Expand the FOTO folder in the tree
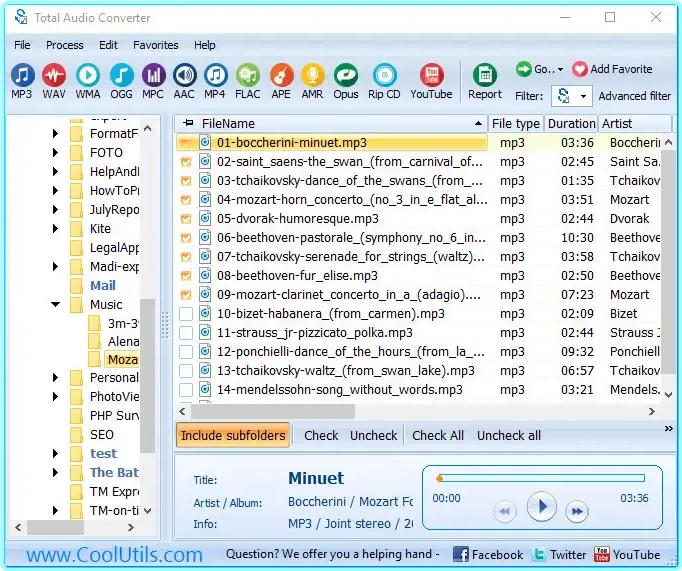The image size is (682, 571). [x=55, y=153]
